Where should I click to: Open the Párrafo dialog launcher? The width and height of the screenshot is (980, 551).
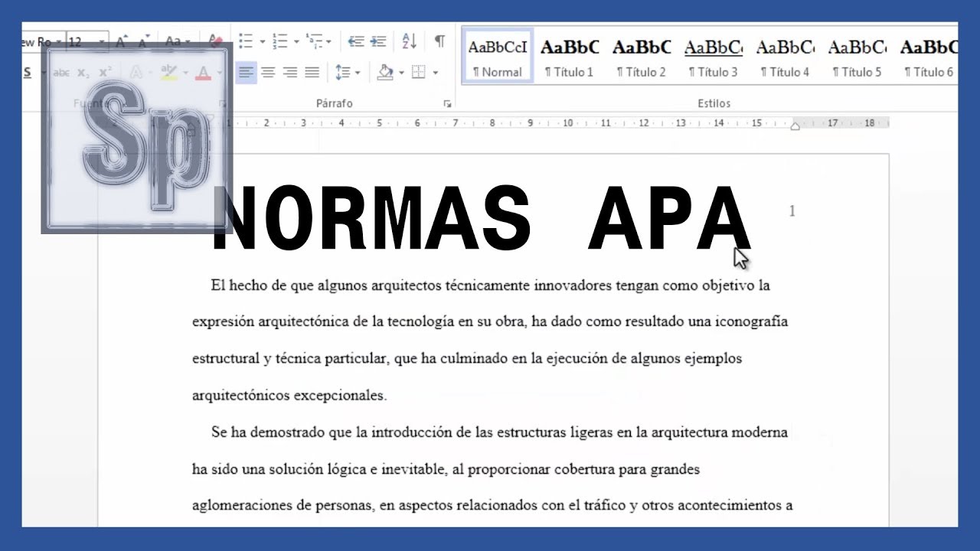point(447,103)
